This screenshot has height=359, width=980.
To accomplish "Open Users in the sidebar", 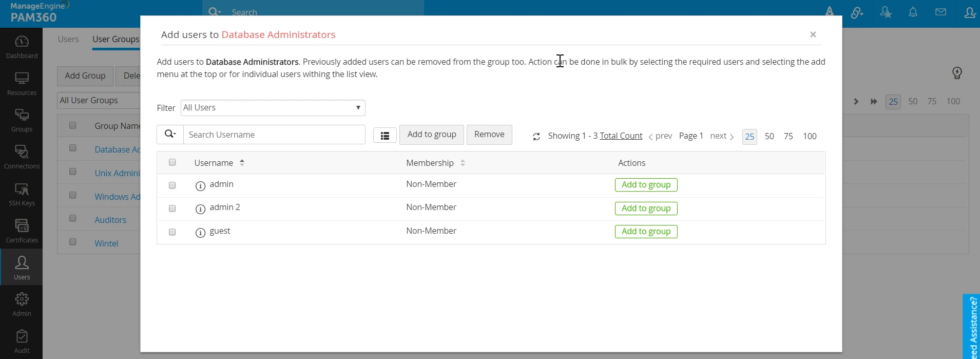I will [x=22, y=267].
